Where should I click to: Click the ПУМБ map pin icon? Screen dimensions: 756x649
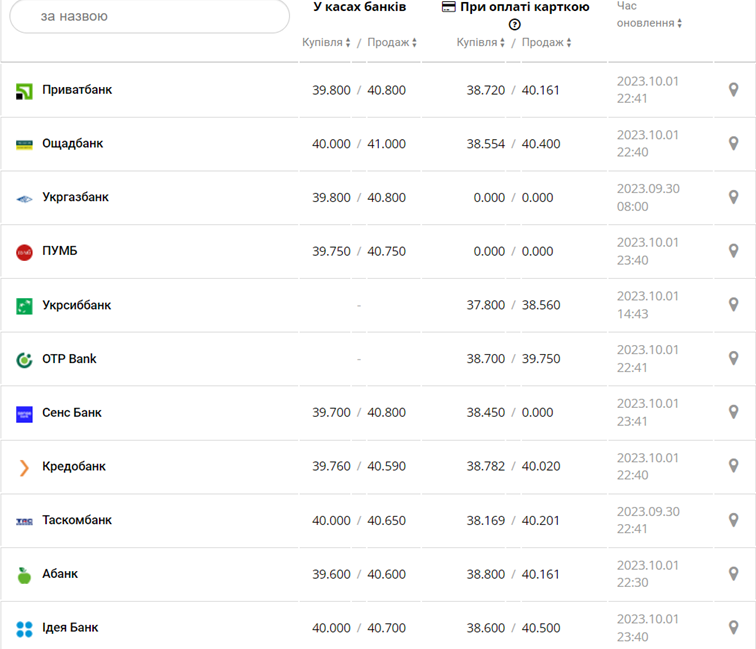pyautogui.click(x=733, y=251)
